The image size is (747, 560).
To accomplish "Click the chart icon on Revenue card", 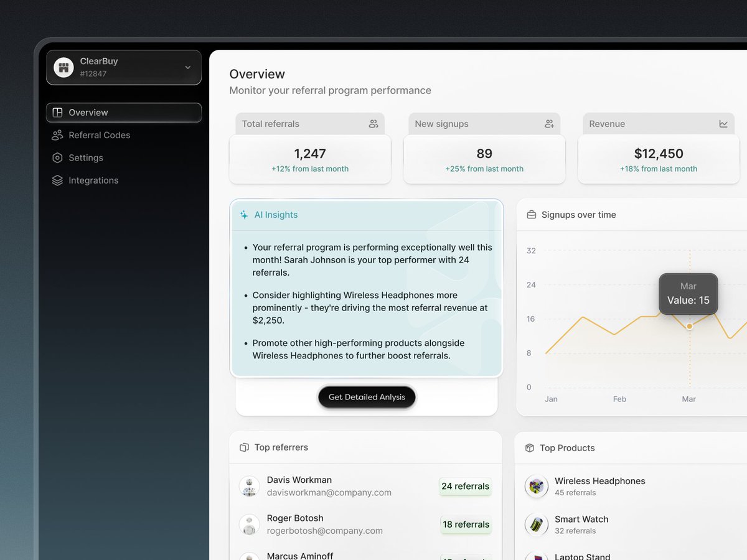I will tap(723, 124).
